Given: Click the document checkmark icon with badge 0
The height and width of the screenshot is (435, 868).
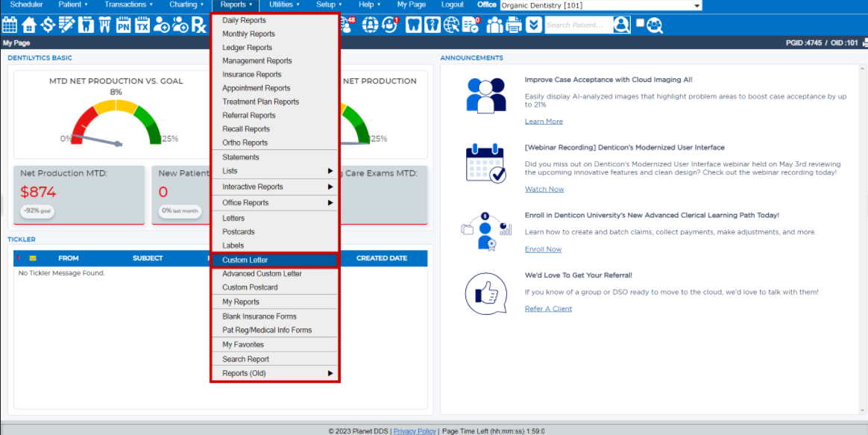Looking at the screenshot, I should pos(471,25).
